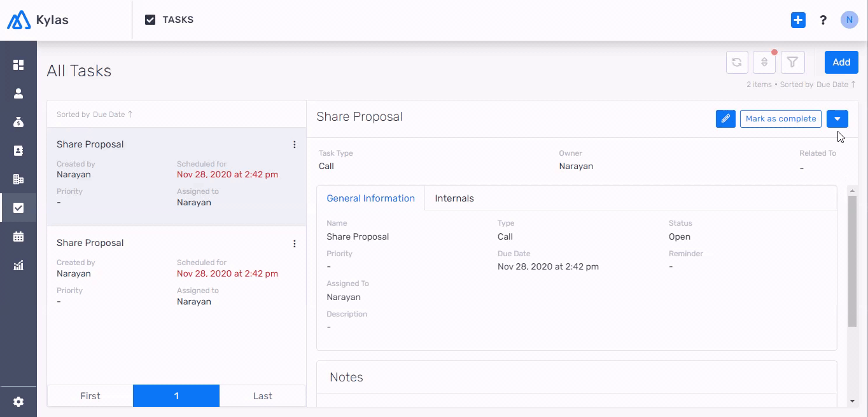The height and width of the screenshot is (417, 868).
Task: Open the three-dot menu on second Share Proposal
Action: [295, 243]
